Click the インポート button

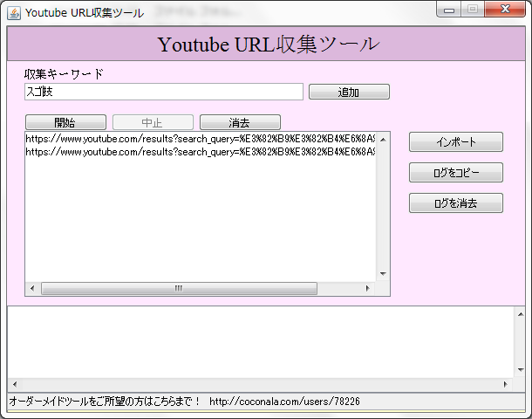point(456,142)
